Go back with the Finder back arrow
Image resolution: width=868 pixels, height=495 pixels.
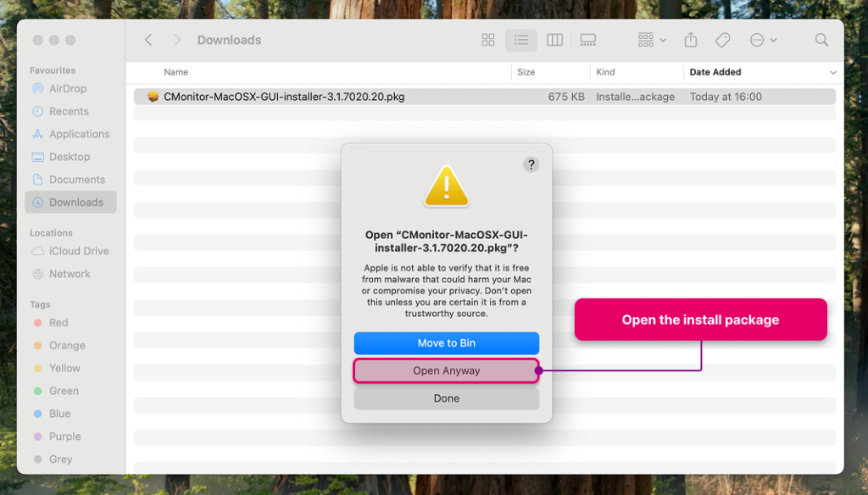point(147,40)
